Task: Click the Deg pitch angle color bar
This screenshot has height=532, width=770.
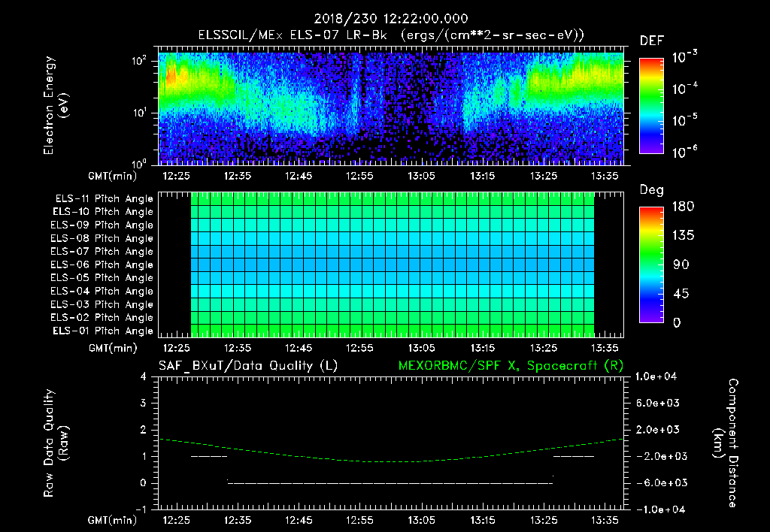Action: click(x=651, y=265)
